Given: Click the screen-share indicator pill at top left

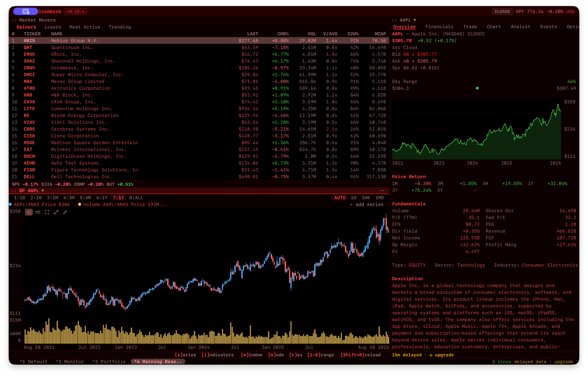Looking at the screenshot, I should coord(26,11).
